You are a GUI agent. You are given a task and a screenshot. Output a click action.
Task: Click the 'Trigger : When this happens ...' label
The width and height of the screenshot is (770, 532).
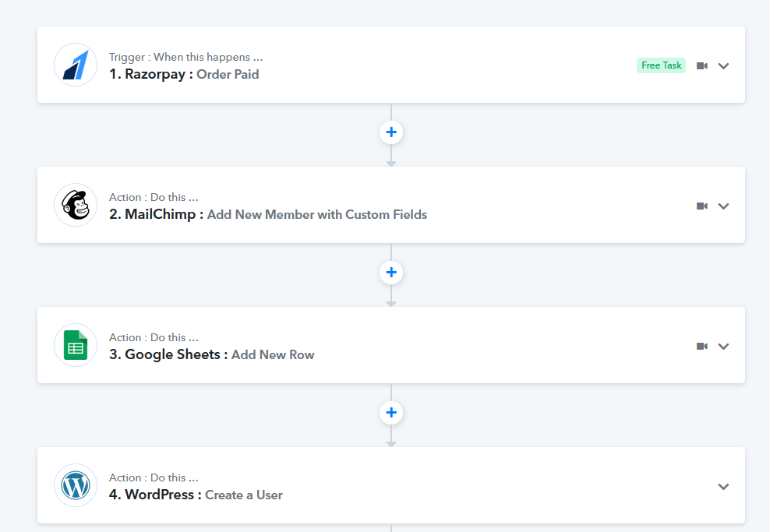coord(186,57)
